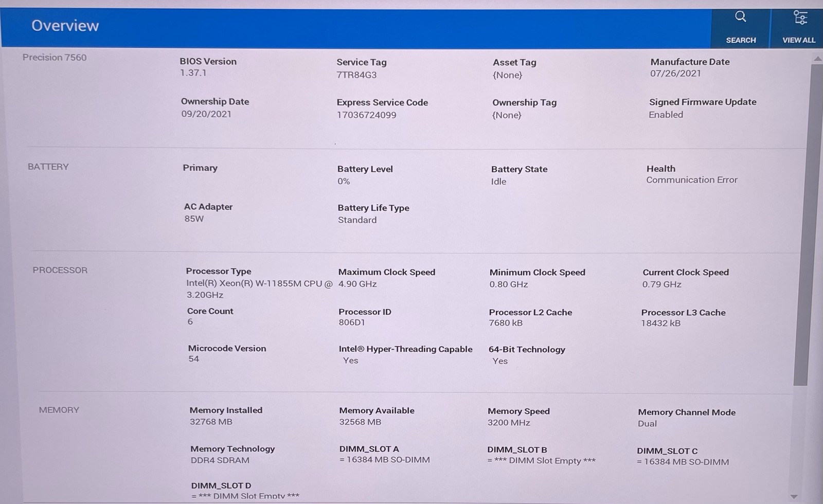The width and height of the screenshot is (823, 504).
Task: Click Memory Technology DDR4 SDRAM value
Action: pos(220,460)
